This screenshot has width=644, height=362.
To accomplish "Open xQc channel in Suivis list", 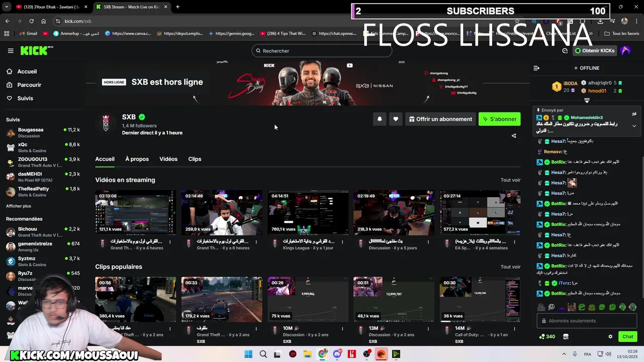I will (43, 147).
